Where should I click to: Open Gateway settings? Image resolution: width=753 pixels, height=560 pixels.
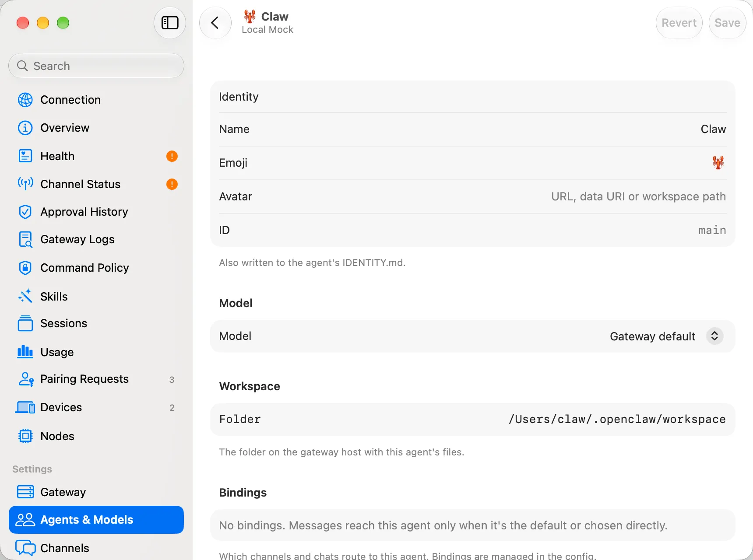[96, 492]
